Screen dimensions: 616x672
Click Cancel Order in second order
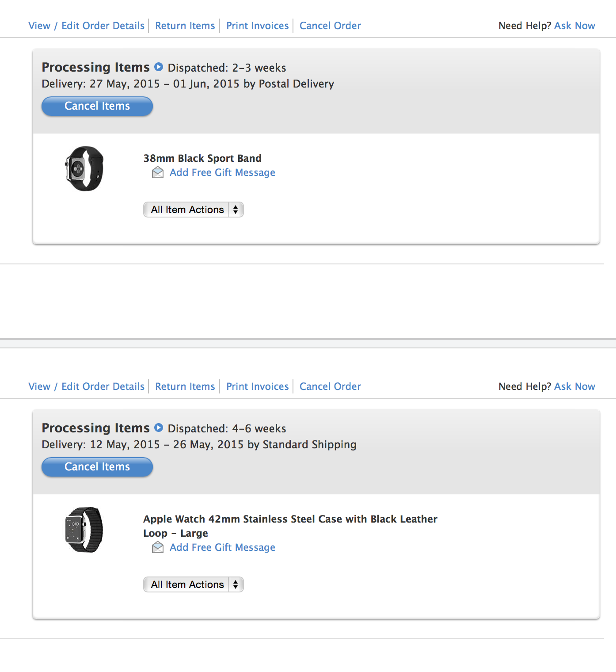click(330, 386)
